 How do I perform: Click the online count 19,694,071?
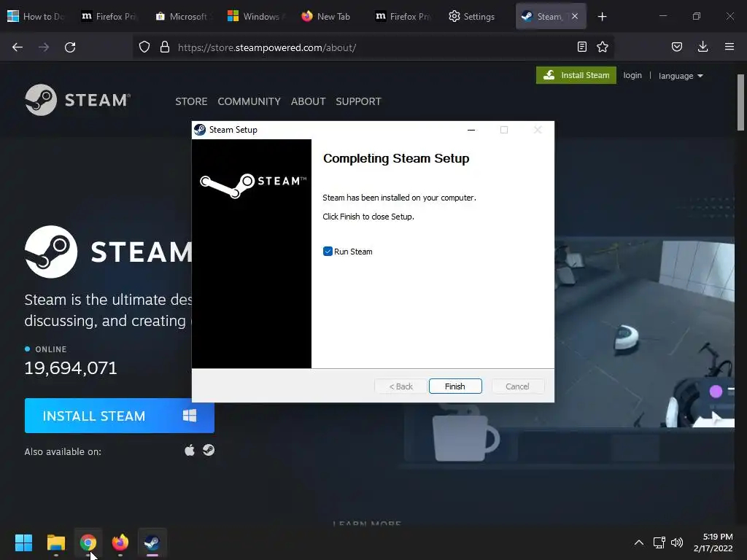tap(71, 367)
